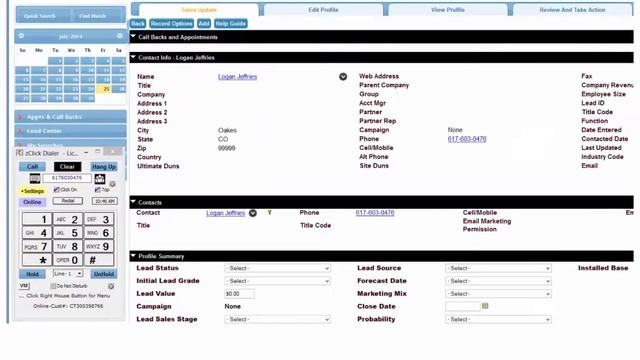The width and height of the screenshot is (640, 360).
Task: Click the Close Date input field
Action: 462,306
